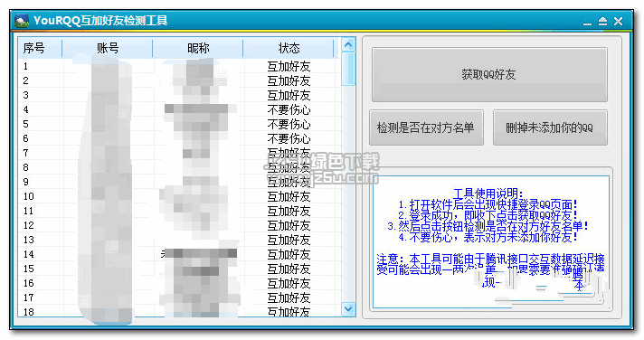Sort by the 状态 column header
The width and height of the screenshot is (644, 340).
[x=289, y=49]
